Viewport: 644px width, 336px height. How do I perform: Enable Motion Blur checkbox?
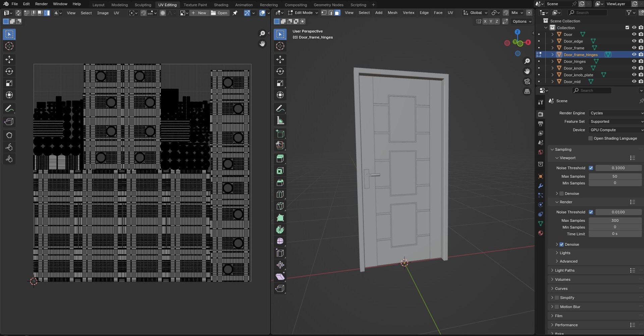click(557, 307)
